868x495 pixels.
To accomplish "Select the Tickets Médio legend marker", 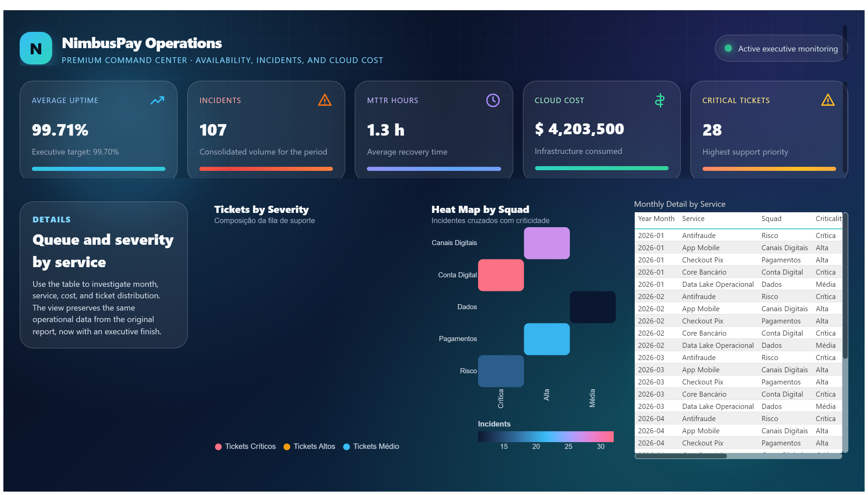I will pyautogui.click(x=347, y=447).
